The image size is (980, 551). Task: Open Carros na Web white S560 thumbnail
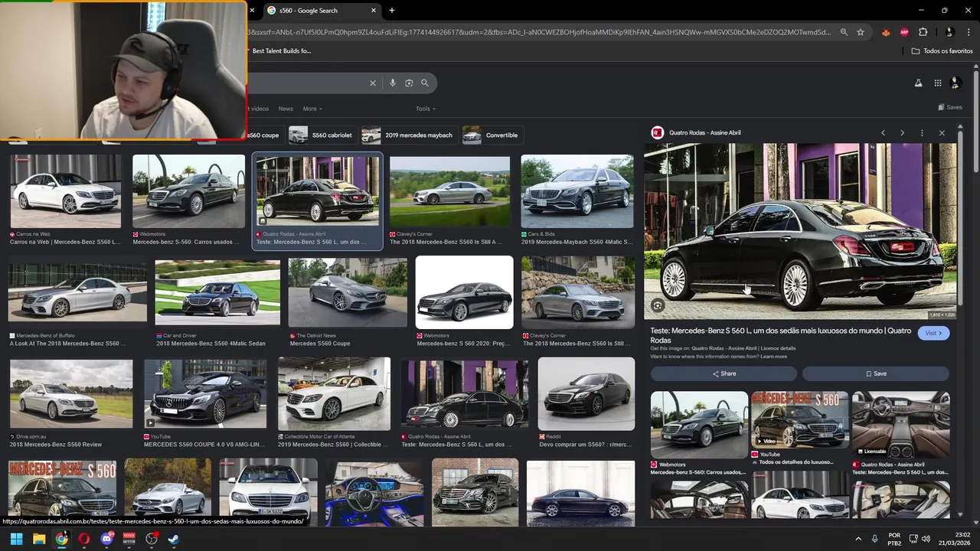[x=66, y=191]
